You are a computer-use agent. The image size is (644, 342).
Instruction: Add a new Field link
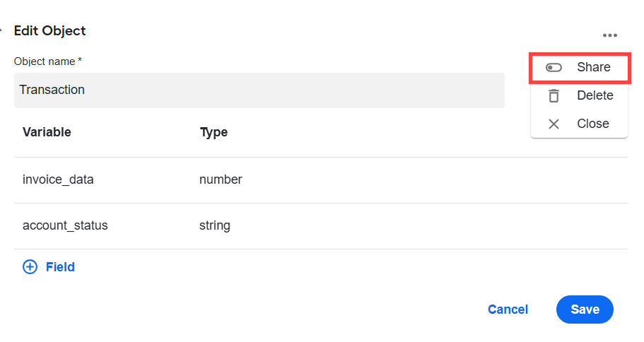point(60,267)
